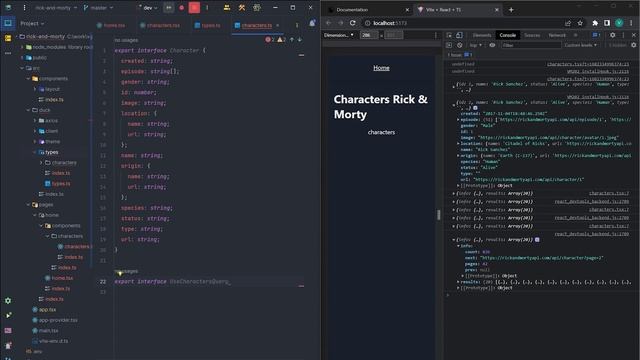This screenshot has width=640, height=360.
Task: Clear the console with the clear icon
Action: click(x=460, y=45)
